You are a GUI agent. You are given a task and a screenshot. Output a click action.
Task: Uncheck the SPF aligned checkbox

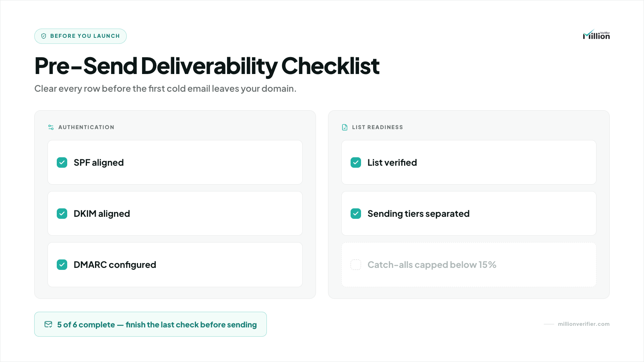pos(62,162)
